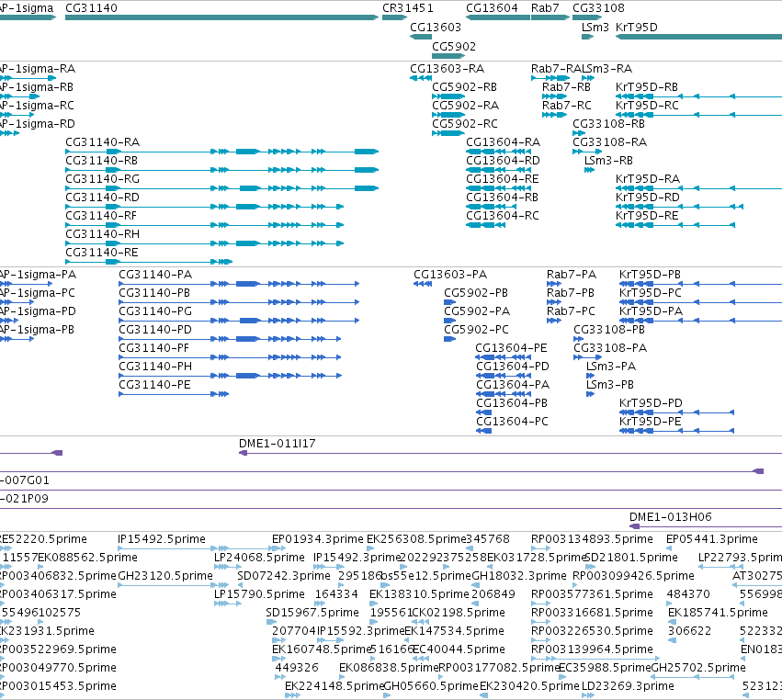Image resolution: width=782 pixels, height=700 pixels.
Task: Select the CG13604-PE protein label
Action: (x=511, y=348)
